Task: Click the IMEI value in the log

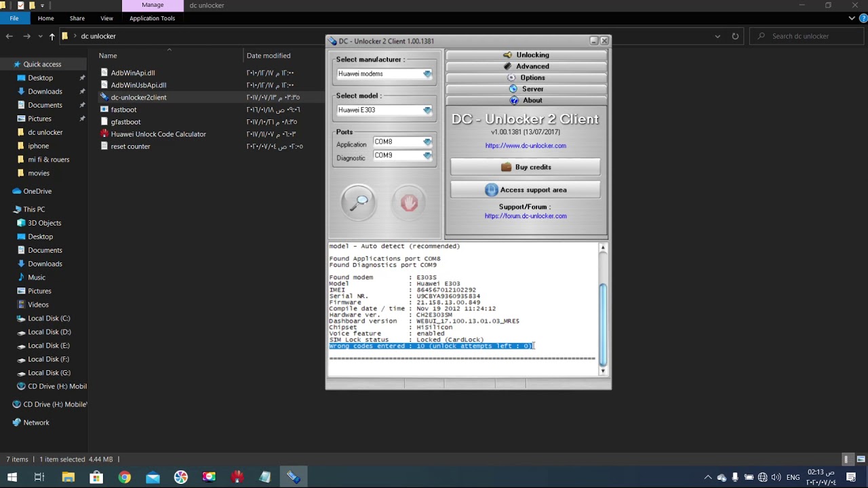Action: (446, 290)
